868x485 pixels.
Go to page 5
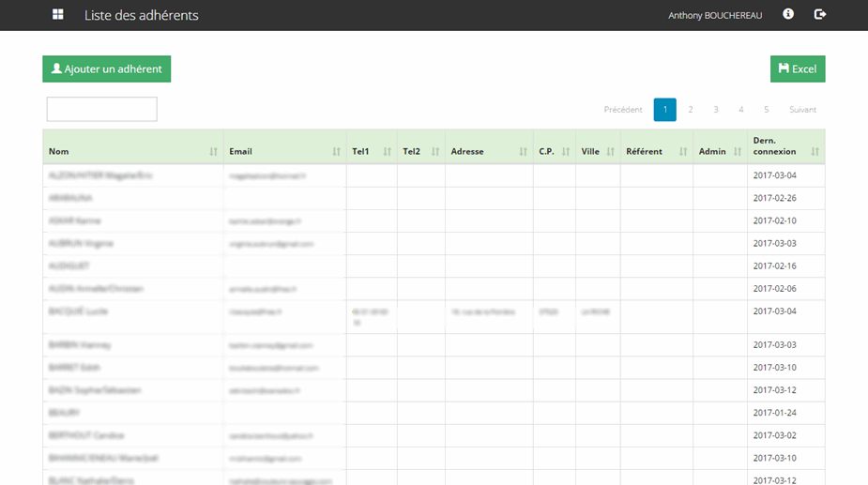[x=766, y=110]
